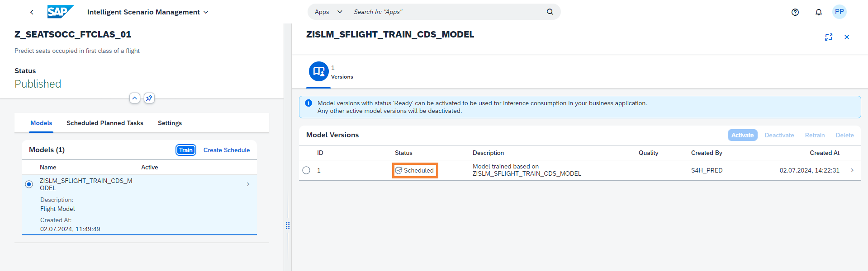Click the Create Schedule link
The image size is (868, 271).
pyautogui.click(x=226, y=150)
